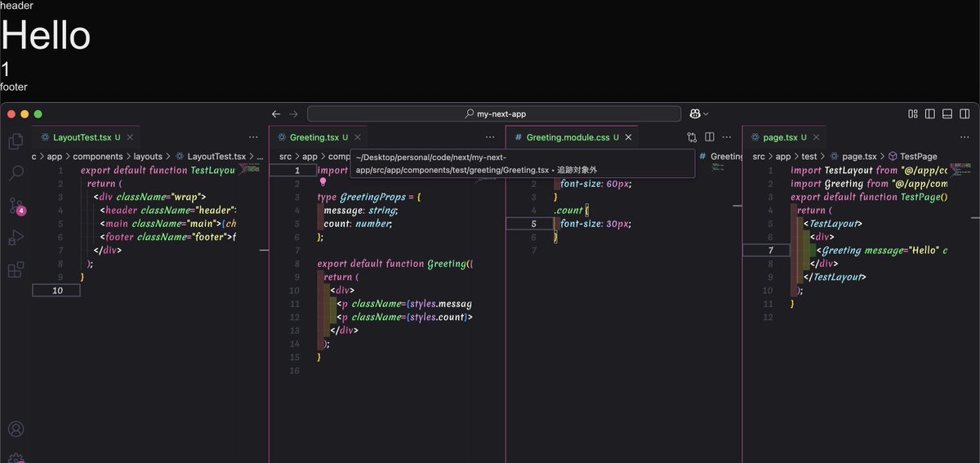Click the 'footer' text in preview
This screenshot has height=463, width=980.
pos(14,86)
